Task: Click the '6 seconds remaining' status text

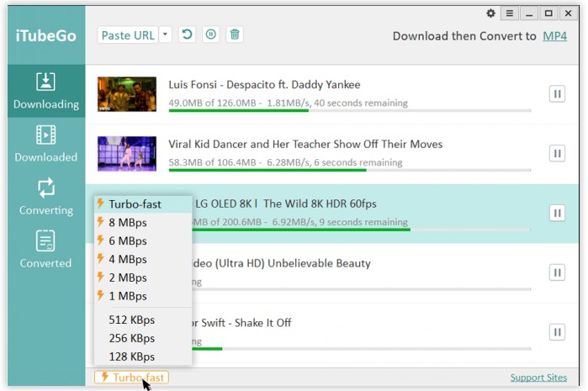Action: (x=358, y=162)
